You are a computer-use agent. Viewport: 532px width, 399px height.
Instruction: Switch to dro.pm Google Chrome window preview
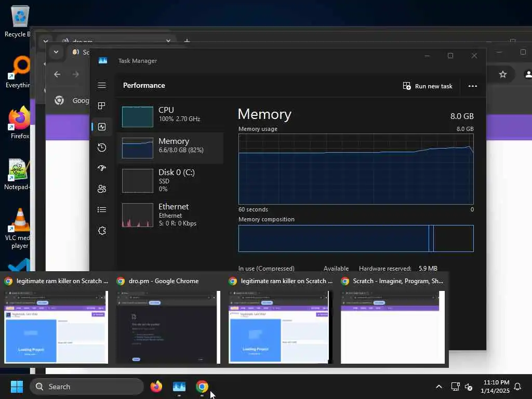pos(168,320)
